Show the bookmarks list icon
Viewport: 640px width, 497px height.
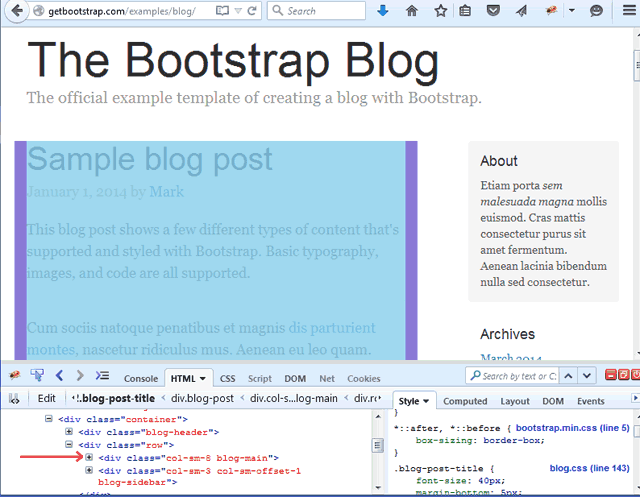tap(465, 11)
